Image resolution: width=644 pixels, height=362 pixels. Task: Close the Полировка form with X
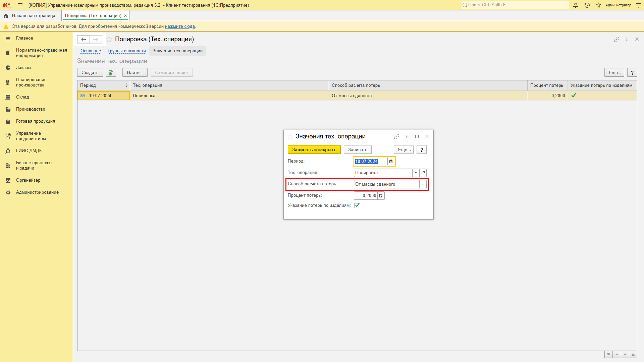pyautogui.click(x=637, y=39)
